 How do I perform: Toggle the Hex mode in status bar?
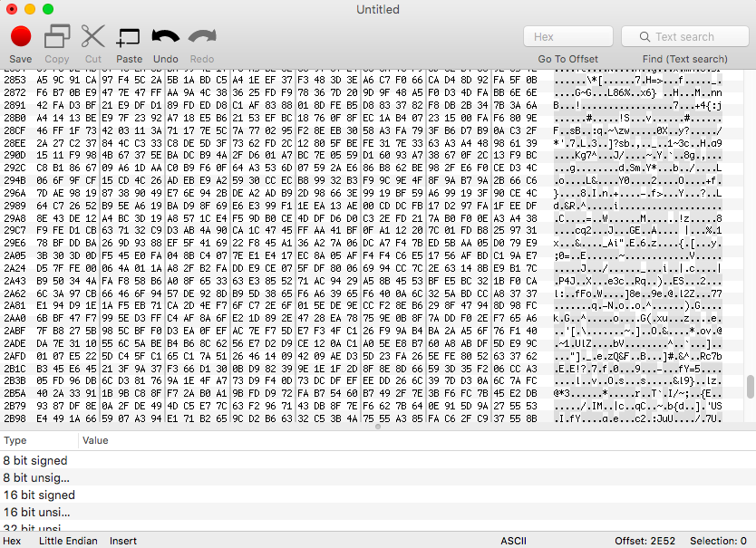12,541
